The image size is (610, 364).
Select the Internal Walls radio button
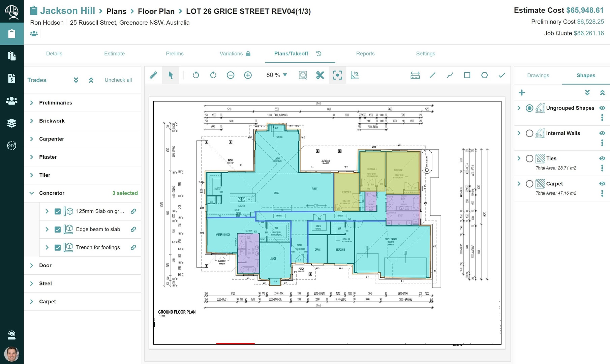pyautogui.click(x=529, y=133)
